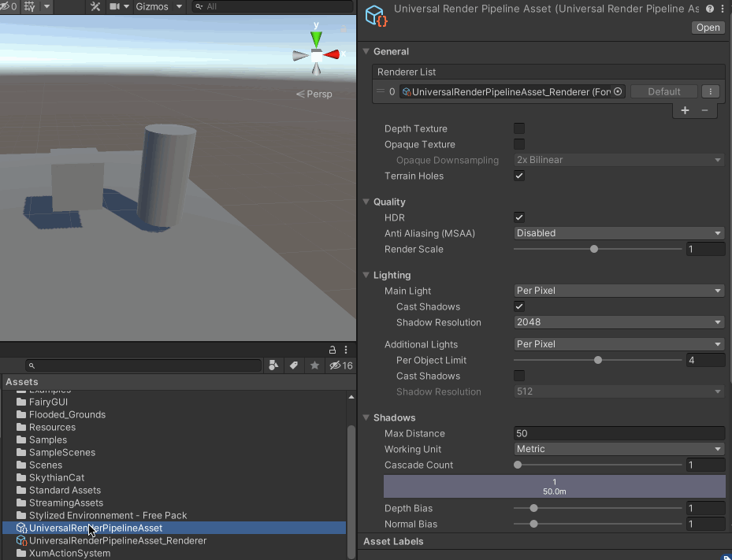Uncheck the HDR checkbox
The image size is (732, 560).
click(519, 217)
